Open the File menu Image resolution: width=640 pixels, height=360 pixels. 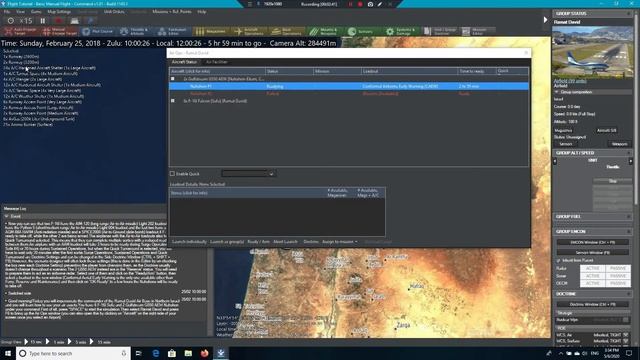tap(7, 12)
